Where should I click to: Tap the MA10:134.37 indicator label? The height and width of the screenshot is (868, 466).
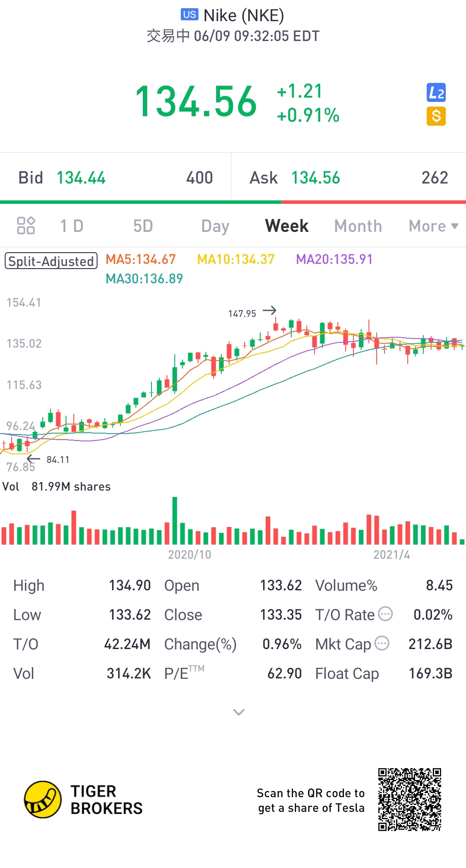pos(236,259)
